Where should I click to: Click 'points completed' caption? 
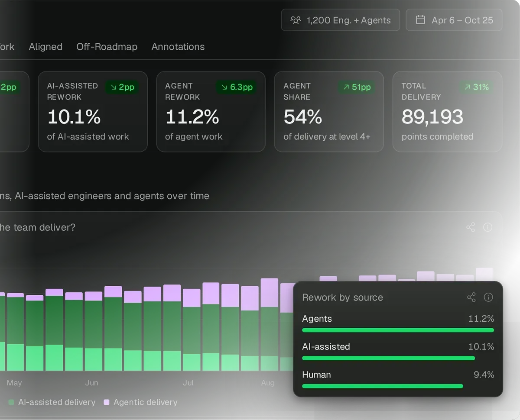pyautogui.click(x=437, y=137)
